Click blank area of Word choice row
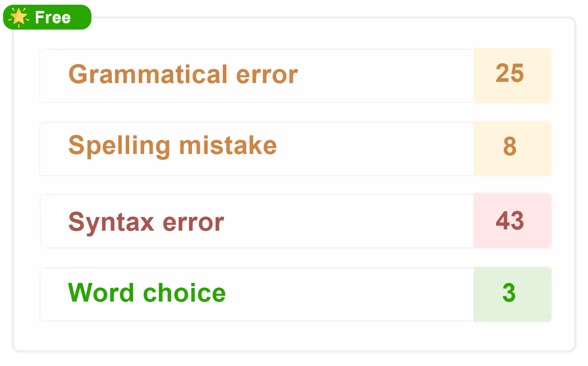Image resolution: width=588 pixels, height=366 pixels. [349, 294]
